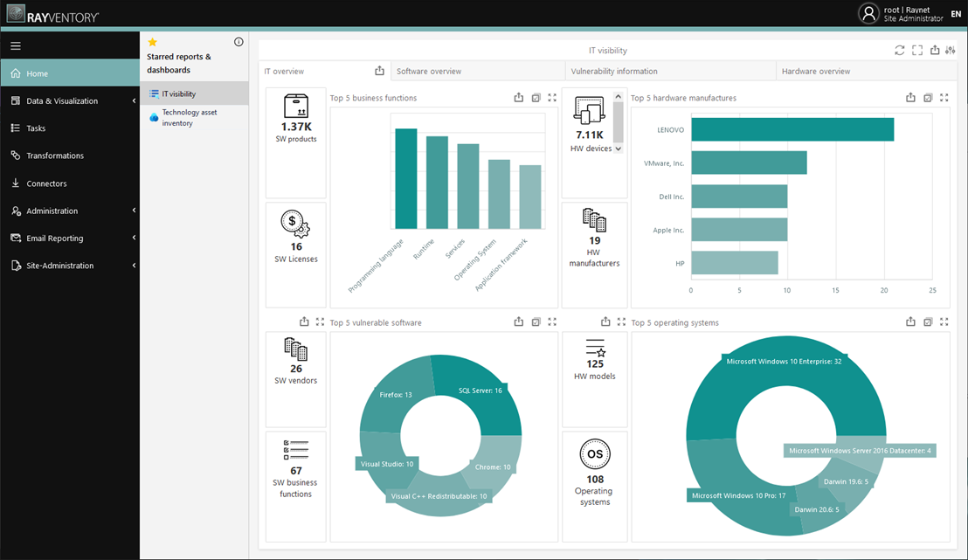Maximize Top 5 business functions chart
The width and height of the screenshot is (968, 560).
click(552, 98)
